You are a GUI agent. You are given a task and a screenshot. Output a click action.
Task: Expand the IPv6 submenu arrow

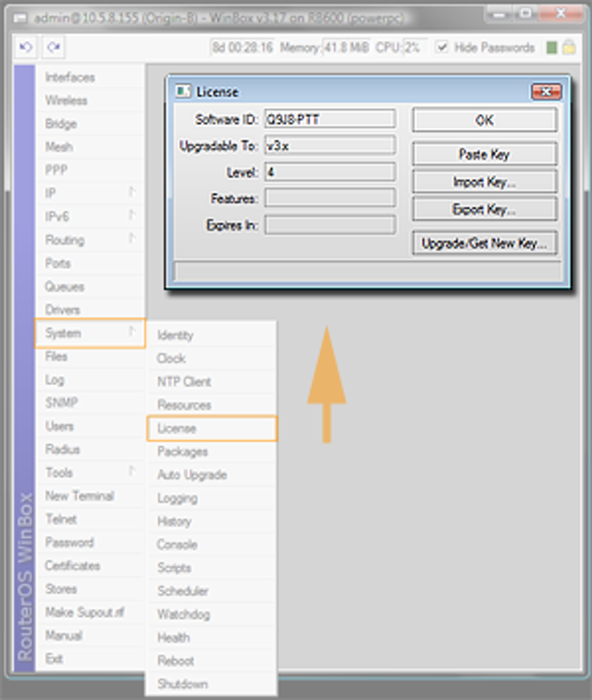(x=132, y=215)
